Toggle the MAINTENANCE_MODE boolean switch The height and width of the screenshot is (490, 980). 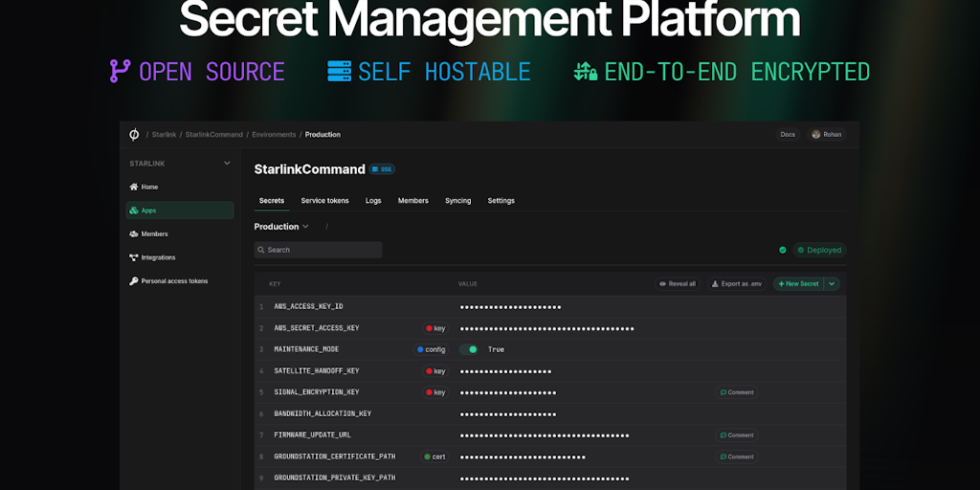[x=469, y=349]
